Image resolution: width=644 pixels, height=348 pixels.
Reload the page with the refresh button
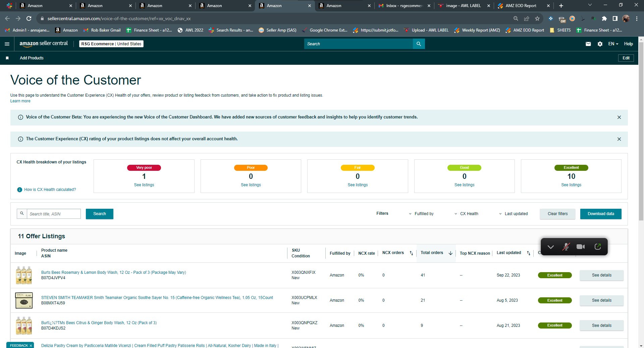pyautogui.click(x=29, y=19)
